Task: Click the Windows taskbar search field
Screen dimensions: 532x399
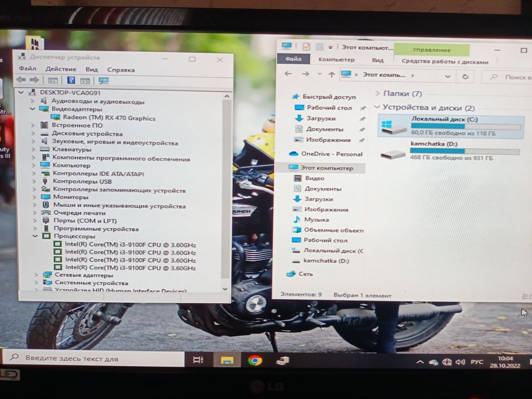Action: coord(93,359)
